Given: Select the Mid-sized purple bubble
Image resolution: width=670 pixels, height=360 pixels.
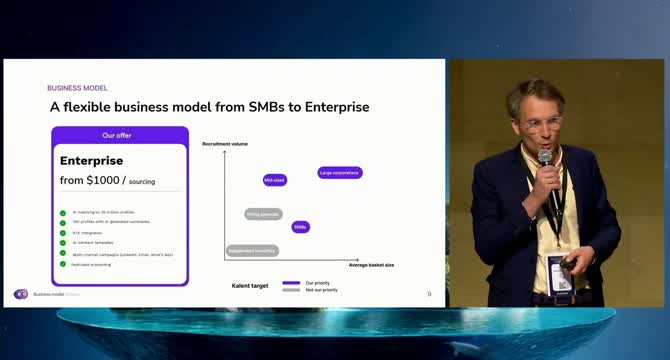Looking at the screenshot, I should (x=275, y=180).
